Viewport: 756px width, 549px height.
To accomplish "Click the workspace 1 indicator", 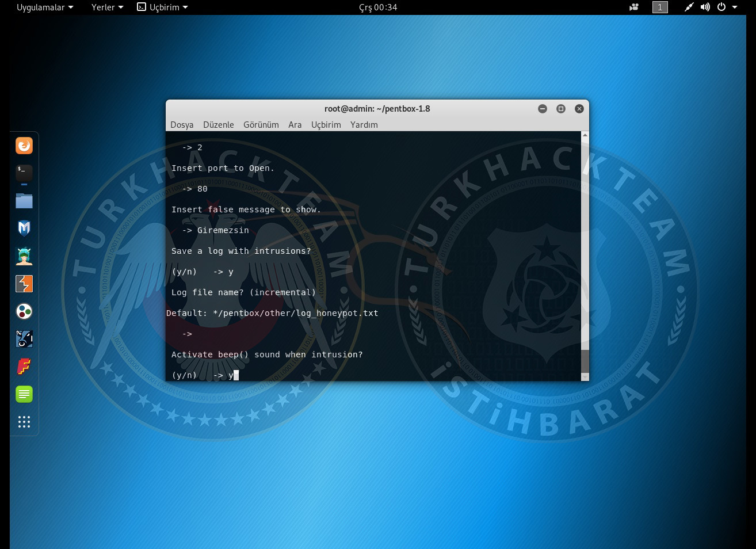I will 660,7.
